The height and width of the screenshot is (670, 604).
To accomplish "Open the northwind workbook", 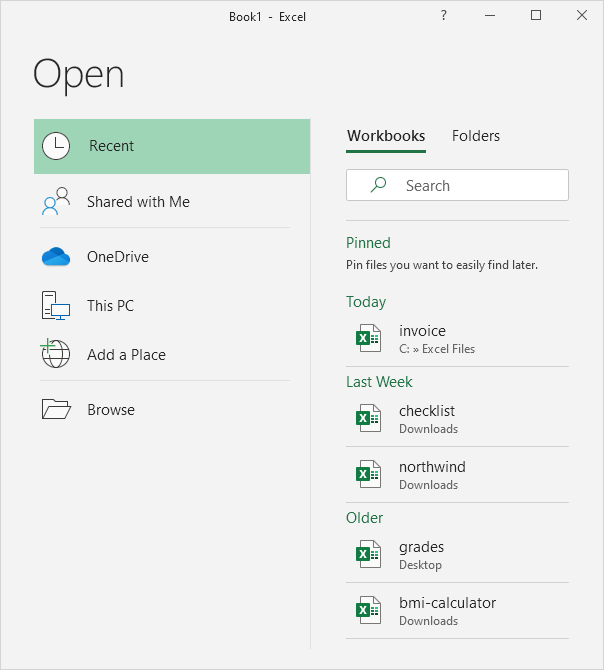I will pos(432,475).
